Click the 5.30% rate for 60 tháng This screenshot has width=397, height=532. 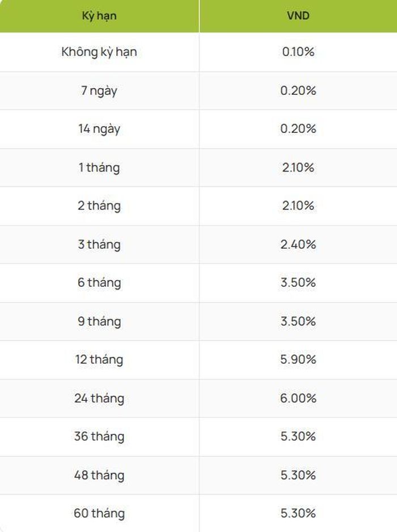[x=298, y=513]
